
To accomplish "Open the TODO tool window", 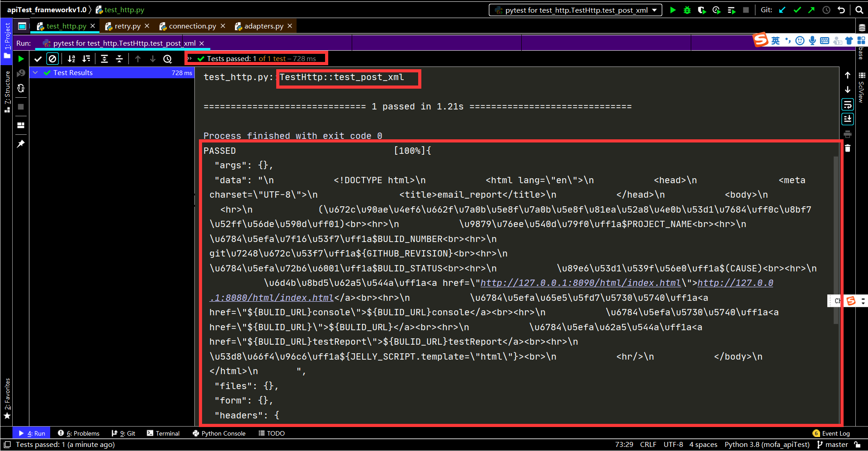I will pos(272,433).
